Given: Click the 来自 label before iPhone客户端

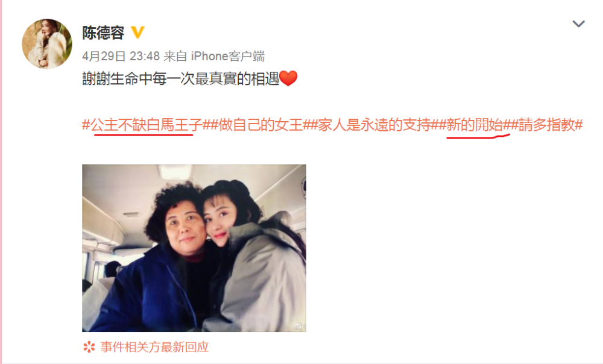Looking at the screenshot, I should 175,57.
